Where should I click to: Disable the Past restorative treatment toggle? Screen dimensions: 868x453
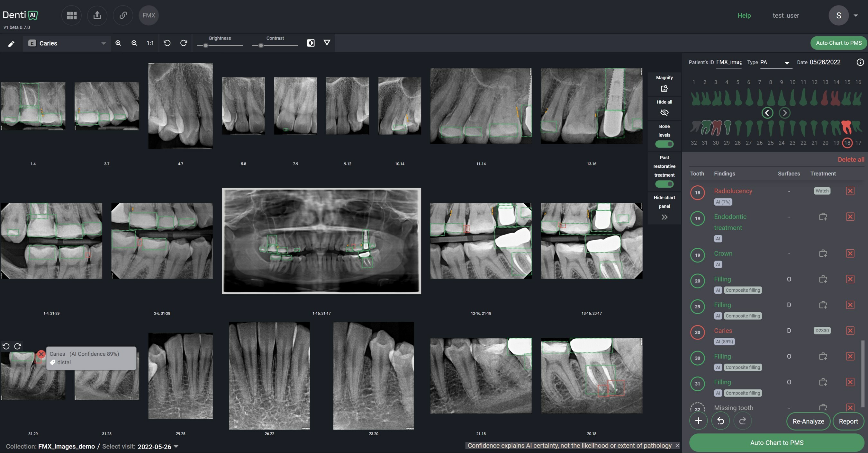[x=664, y=184]
